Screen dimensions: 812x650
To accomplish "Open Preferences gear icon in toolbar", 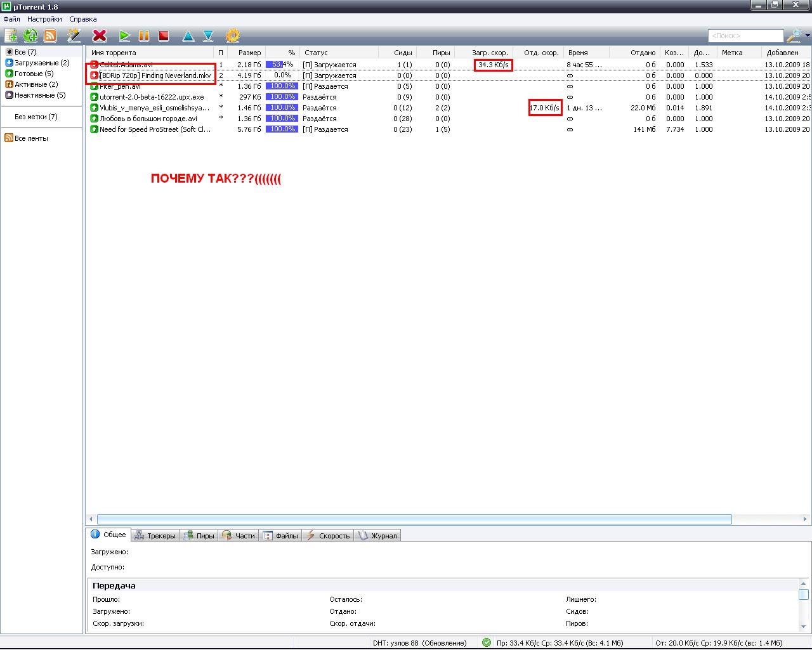I will (233, 36).
